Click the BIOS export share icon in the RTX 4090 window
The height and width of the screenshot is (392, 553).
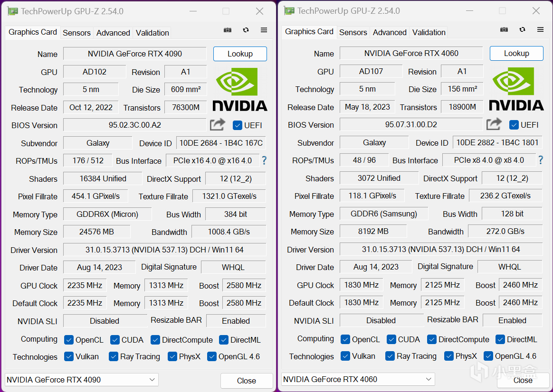coord(217,124)
